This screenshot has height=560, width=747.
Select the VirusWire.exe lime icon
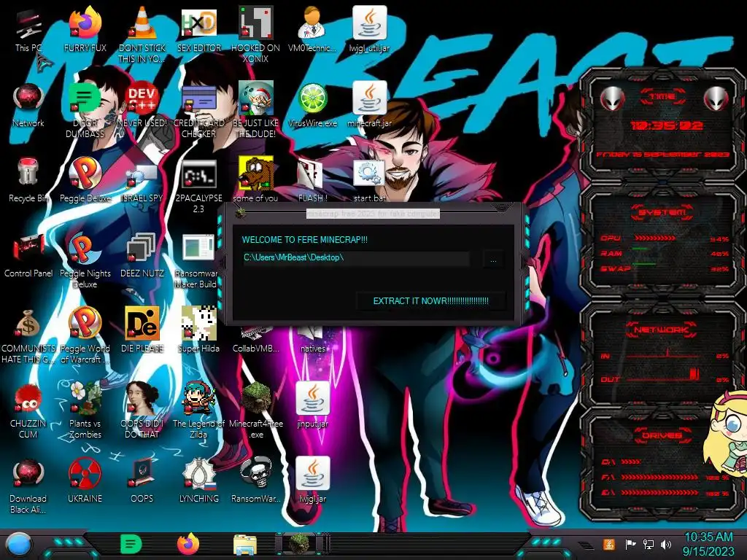tap(312, 98)
